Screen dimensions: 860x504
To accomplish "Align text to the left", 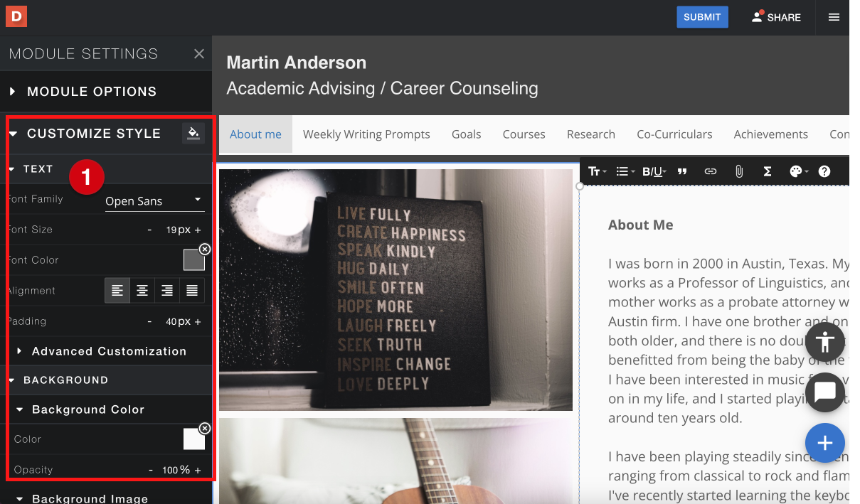I will [117, 290].
